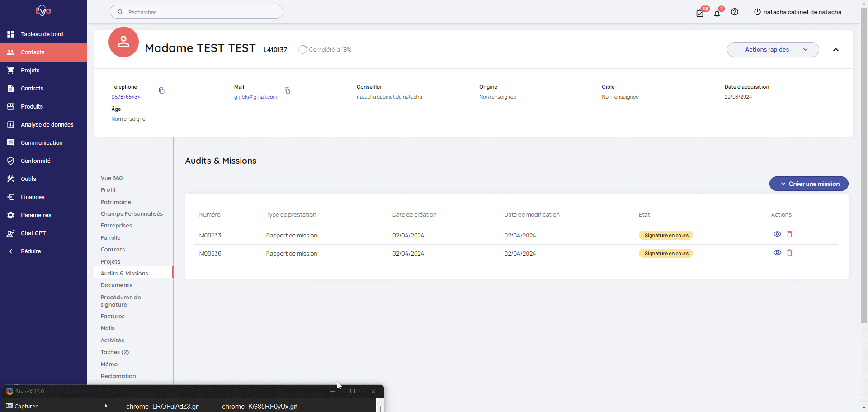The width and height of the screenshot is (868, 412).
Task: Click the Contacts people icon in sidebar
Action: point(11,52)
